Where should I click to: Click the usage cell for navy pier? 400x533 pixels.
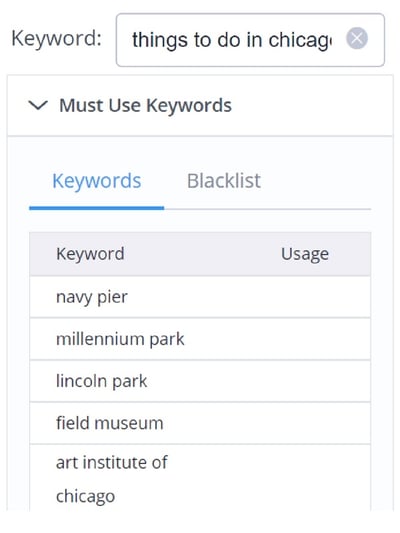pyautogui.click(x=305, y=297)
